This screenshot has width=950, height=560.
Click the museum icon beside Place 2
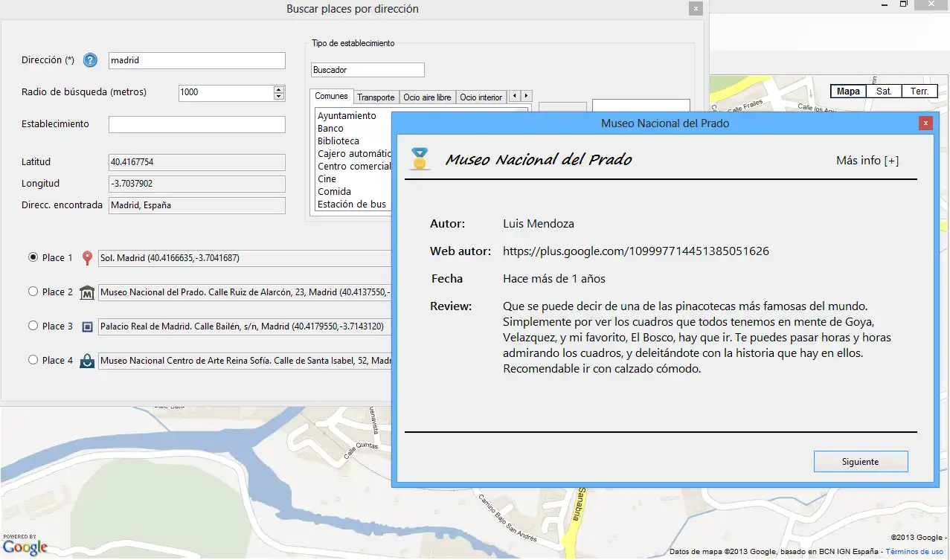(x=87, y=292)
